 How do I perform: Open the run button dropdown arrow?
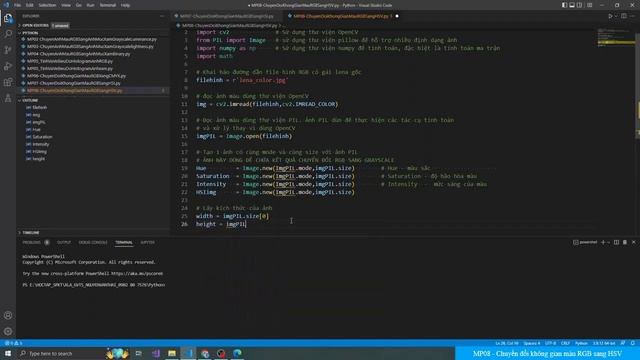pos(616,16)
